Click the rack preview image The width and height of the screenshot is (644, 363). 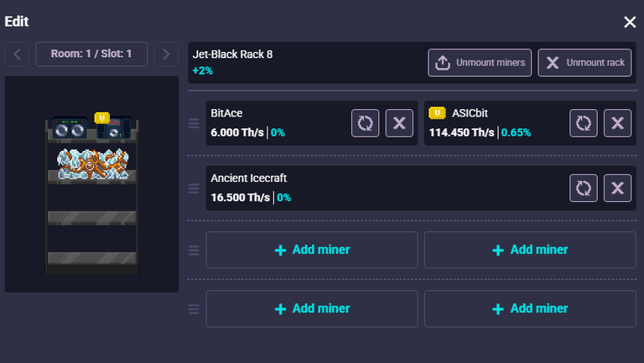pyautogui.click(x=91, y=193)
